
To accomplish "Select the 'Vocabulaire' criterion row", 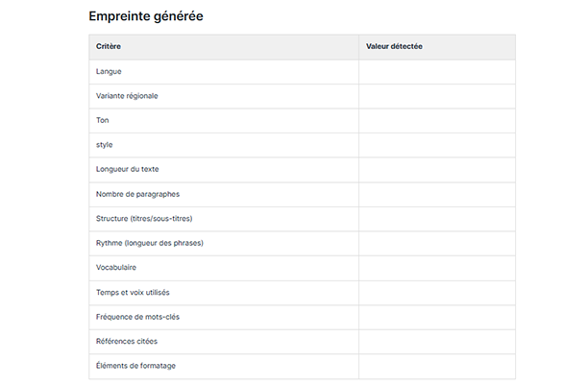I will [303, 268].
